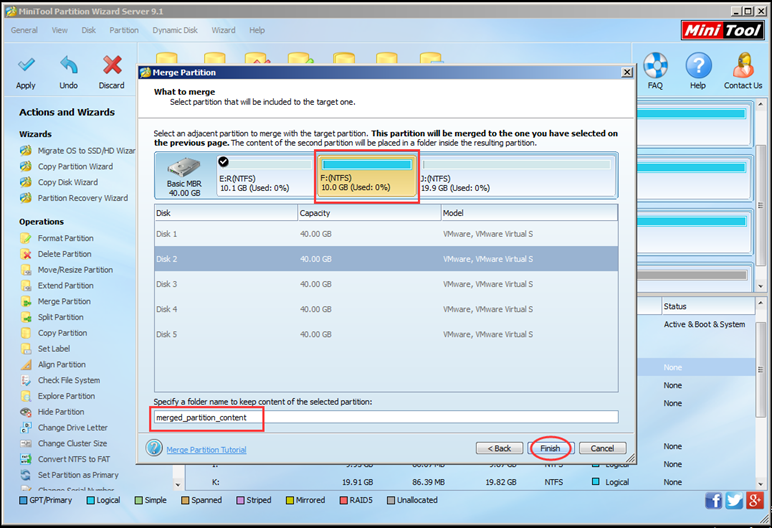Open the Help menu in menu bar
This screenshot has height=528, width=773.
click(257, 30)
